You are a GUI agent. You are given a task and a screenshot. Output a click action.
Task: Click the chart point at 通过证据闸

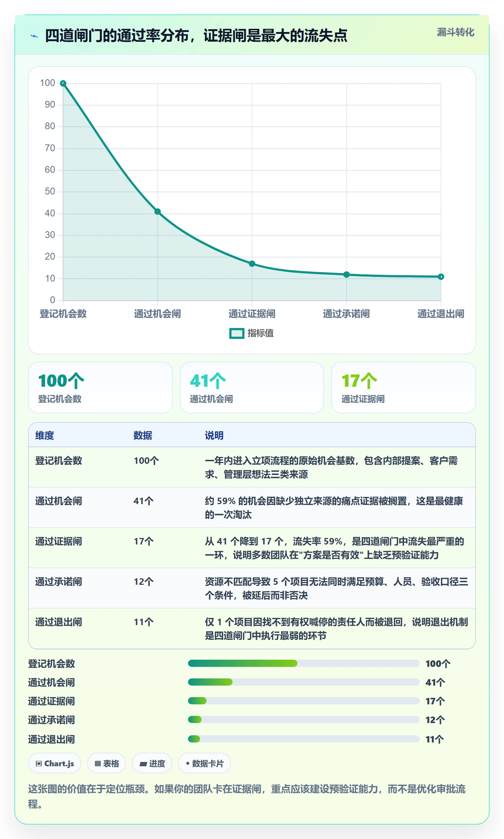252,264
